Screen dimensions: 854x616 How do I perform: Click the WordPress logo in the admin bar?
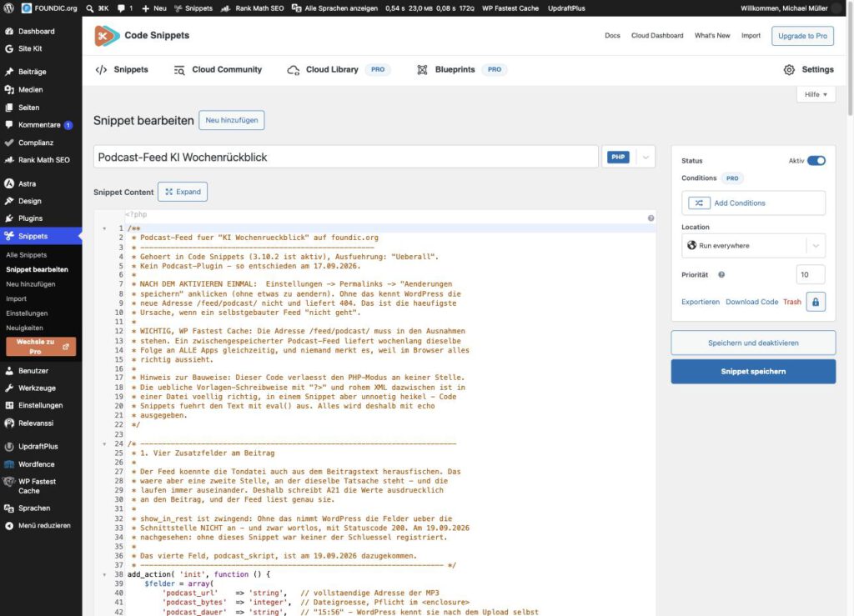(8, 8)
